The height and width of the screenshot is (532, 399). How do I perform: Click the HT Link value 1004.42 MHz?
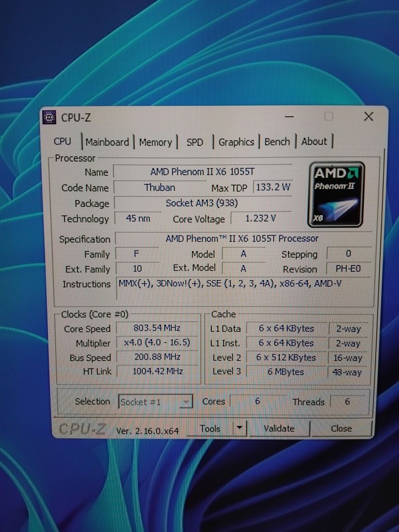click(x=157, y=371)
